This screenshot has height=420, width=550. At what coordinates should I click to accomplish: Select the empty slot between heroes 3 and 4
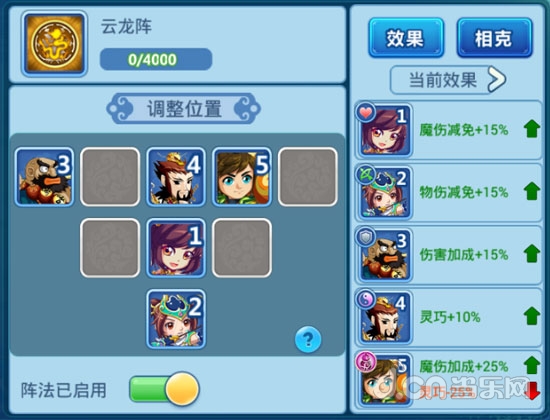(110, 176)
